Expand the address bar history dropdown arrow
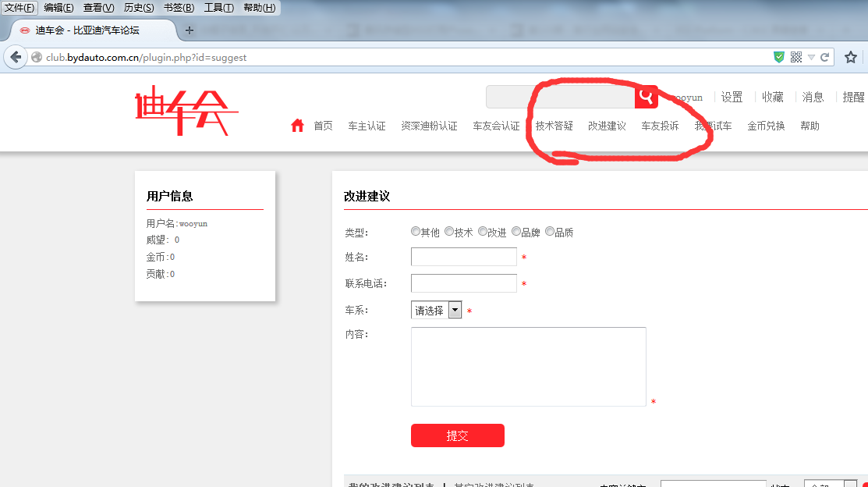The height and width of the screenshot is (487, 868). pyautogui.click(x=811, y=57)
